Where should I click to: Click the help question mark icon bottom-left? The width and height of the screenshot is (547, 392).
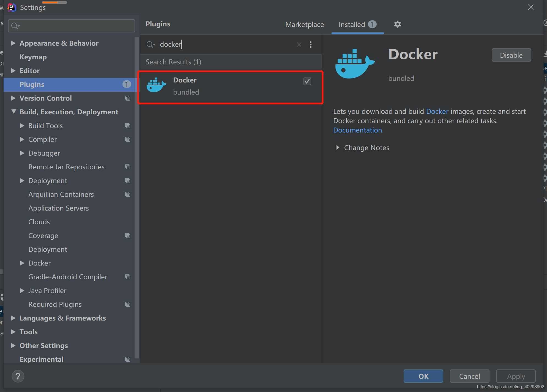pyautogui.click(x=17, y=376)
